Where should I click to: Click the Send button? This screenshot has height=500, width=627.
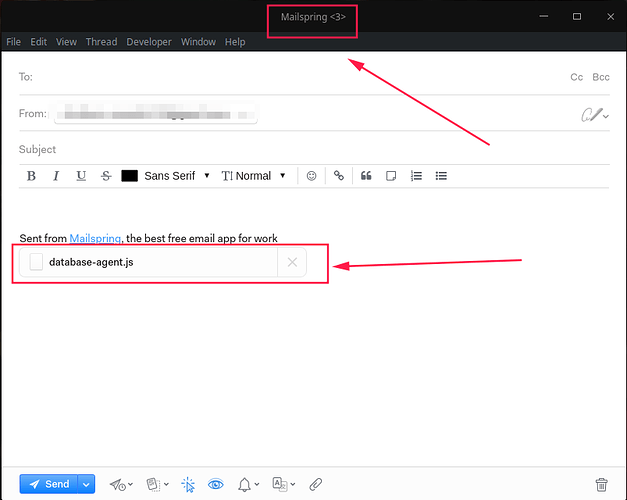click(49, 484)
